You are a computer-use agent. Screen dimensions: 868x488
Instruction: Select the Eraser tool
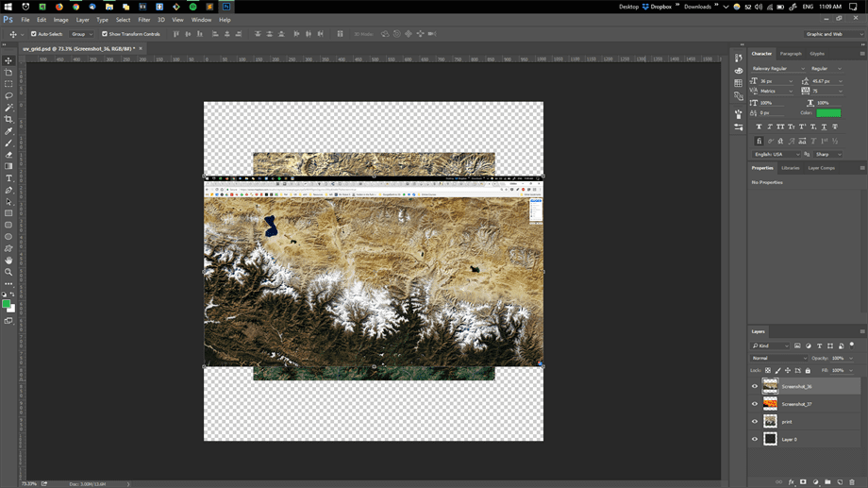8,155
